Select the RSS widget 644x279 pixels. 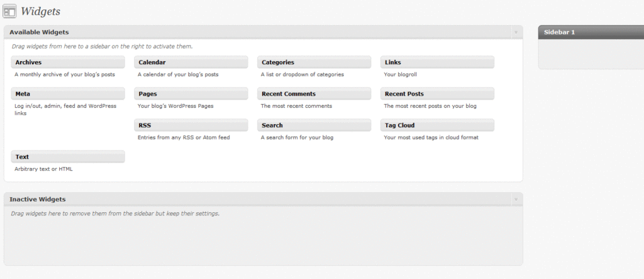click(x=191, y=125)
